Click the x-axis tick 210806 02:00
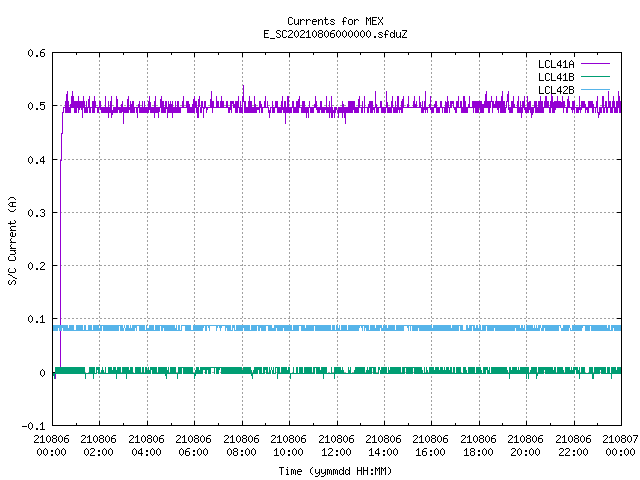Screen dimensions: 640x480 [x=98, y=446]
